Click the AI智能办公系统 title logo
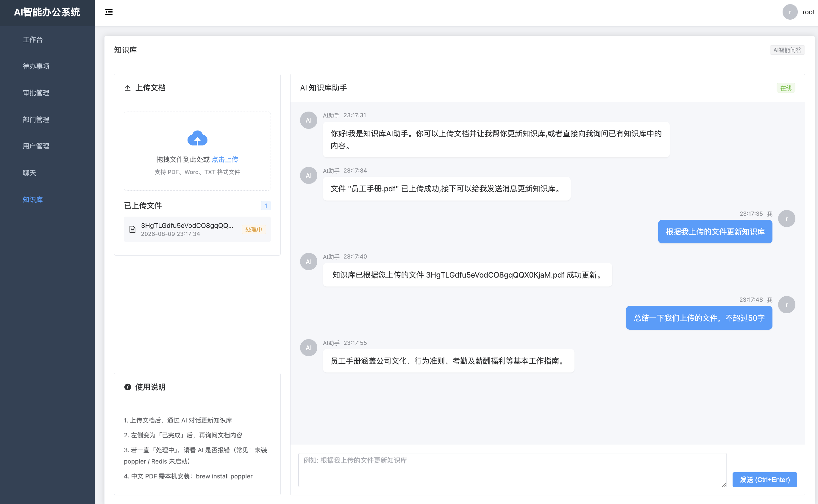The width and height of the screenshot is (818, 504). click(47, 12)
